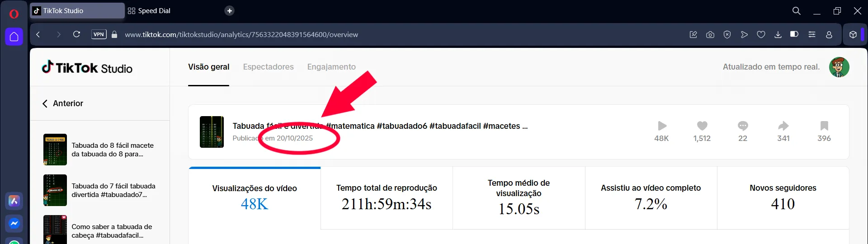Open Easy Setup menu in toolbar
The width and height of the screenshot is (868, 244).
(x=812, y=34)
